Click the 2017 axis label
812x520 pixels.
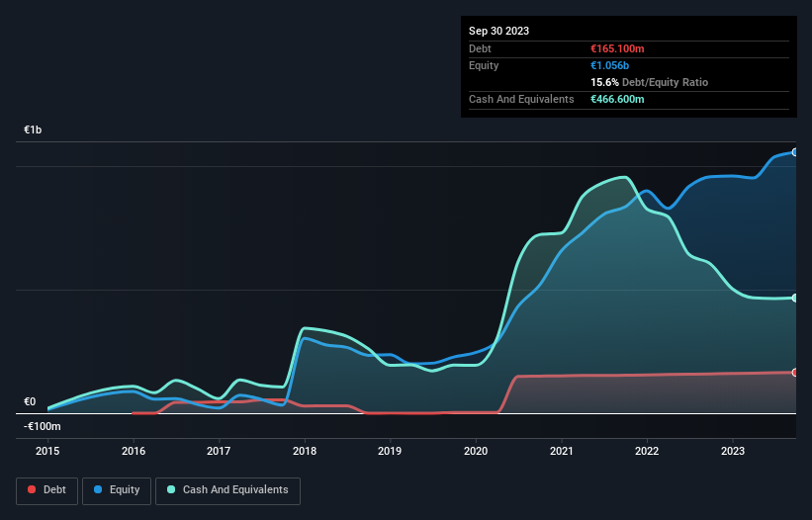tap(219, 451)
